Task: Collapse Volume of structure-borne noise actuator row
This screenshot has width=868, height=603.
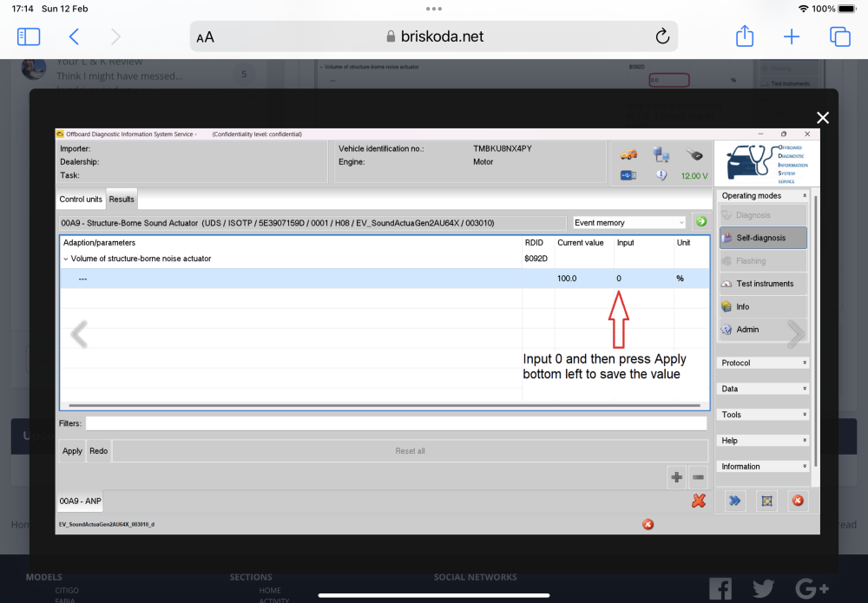Action: [66, 259]
